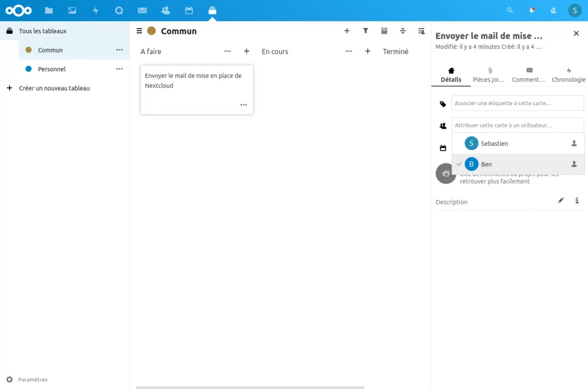
Task: Click the due date calendar icon
Action: tap(443, 148)
